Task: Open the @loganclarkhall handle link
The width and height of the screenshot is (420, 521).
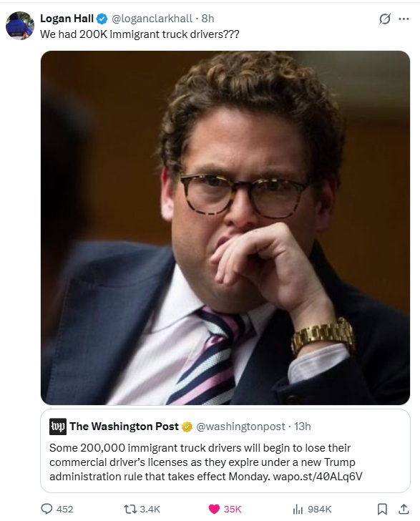Action: [152, 19]
